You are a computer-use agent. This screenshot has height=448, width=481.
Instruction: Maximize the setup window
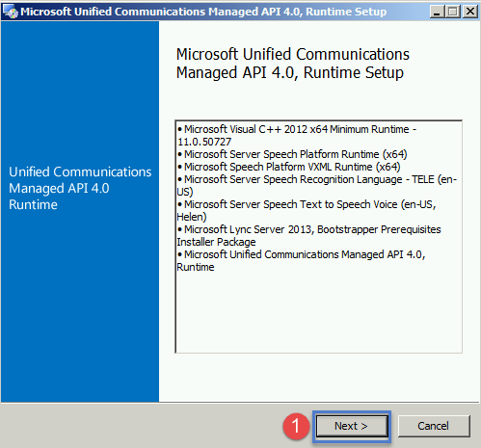(x=453, y=12)
